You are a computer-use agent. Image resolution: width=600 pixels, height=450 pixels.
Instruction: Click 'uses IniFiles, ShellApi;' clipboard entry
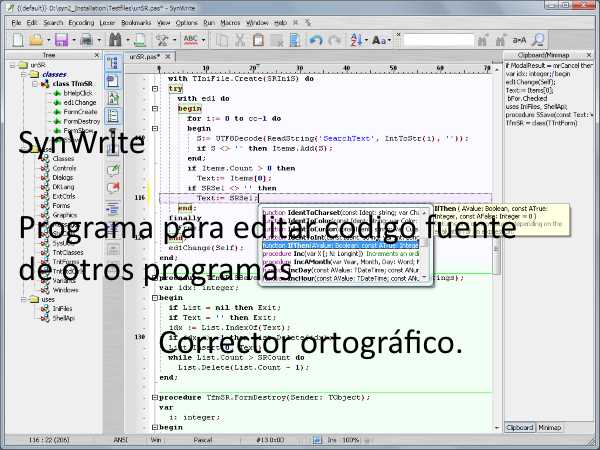(536, 107)
